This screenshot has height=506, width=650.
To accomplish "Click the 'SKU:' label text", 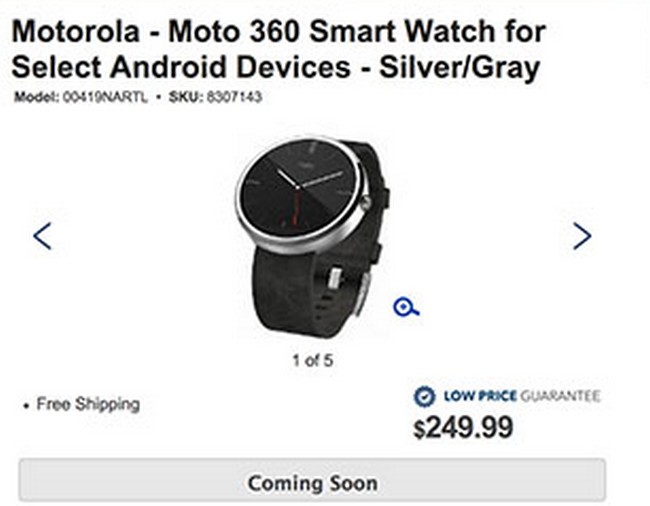I will pyautogui.click(x=185, y=97).
